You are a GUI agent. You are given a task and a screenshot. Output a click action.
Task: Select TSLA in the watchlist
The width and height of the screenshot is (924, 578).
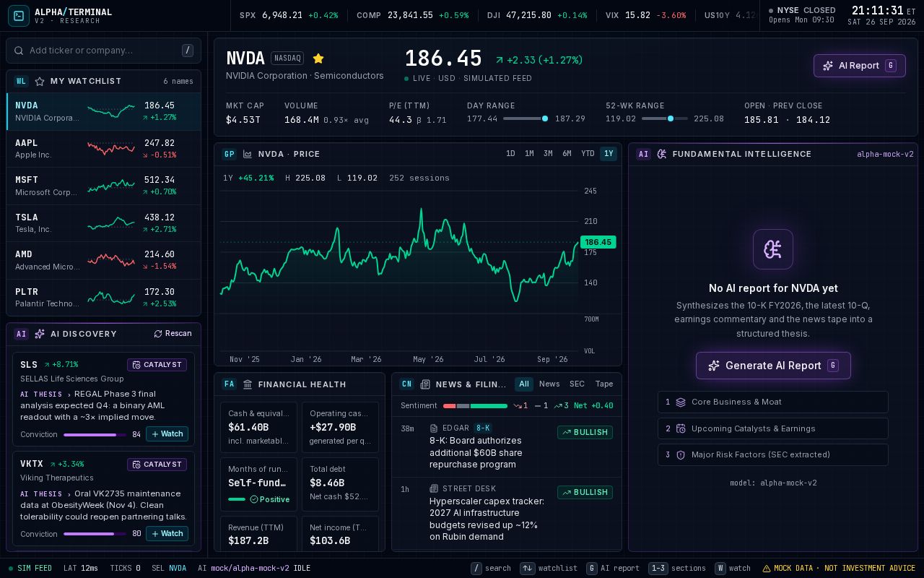(103, 223)
